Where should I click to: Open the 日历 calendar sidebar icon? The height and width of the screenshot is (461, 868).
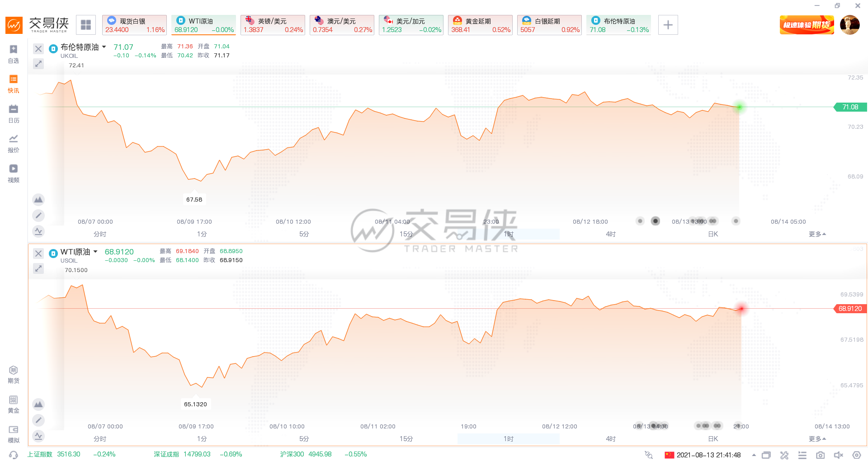coord(14,113)
